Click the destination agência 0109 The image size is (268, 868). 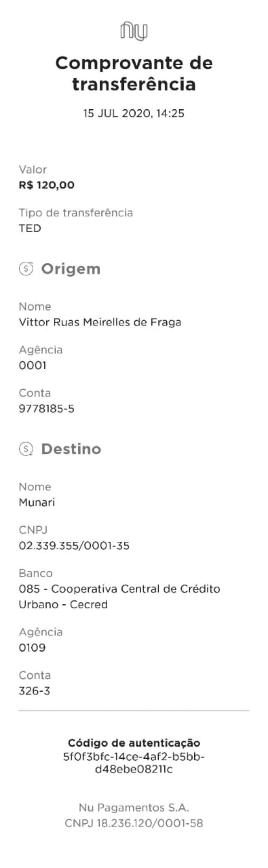32,648
